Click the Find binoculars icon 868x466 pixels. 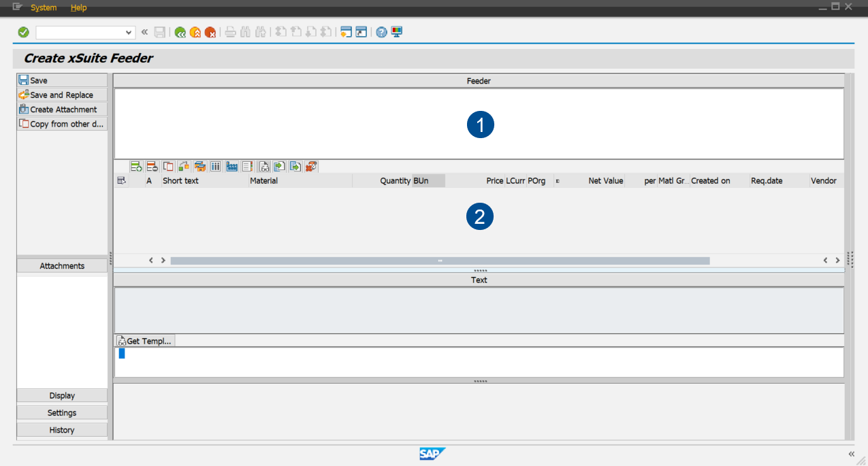[x=245, y=32]
